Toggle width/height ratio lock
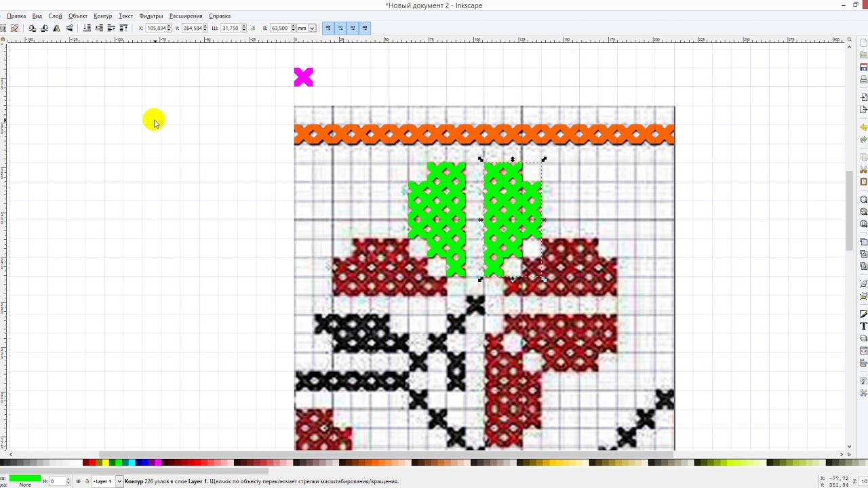868x488 pixels. click(253, 28)
